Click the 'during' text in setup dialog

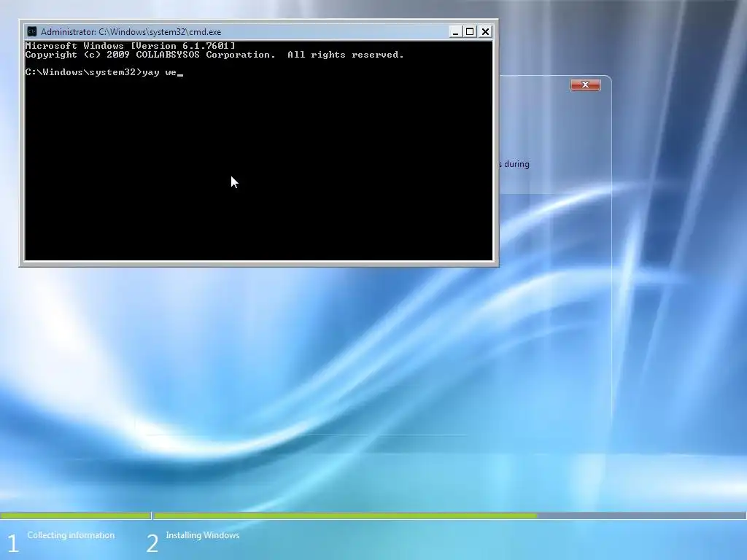click(x=516, y=164)
